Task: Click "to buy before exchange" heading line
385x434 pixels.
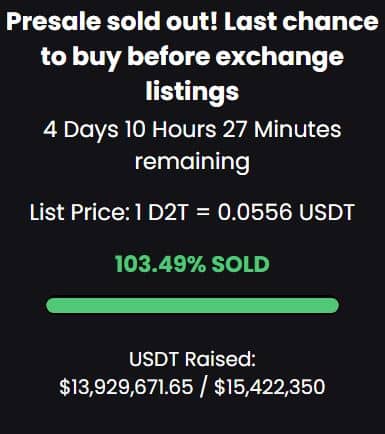Action: pyautogui.click(x=192, y=57)
